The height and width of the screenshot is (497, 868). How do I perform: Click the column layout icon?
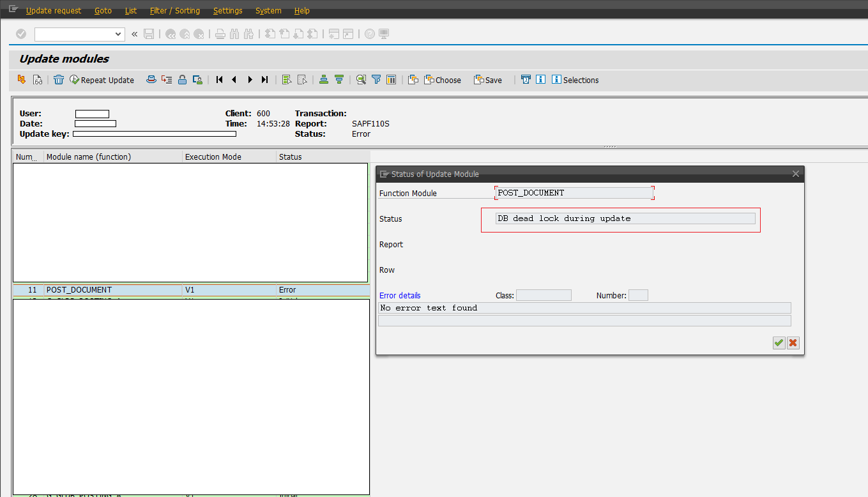pos(392,80)
